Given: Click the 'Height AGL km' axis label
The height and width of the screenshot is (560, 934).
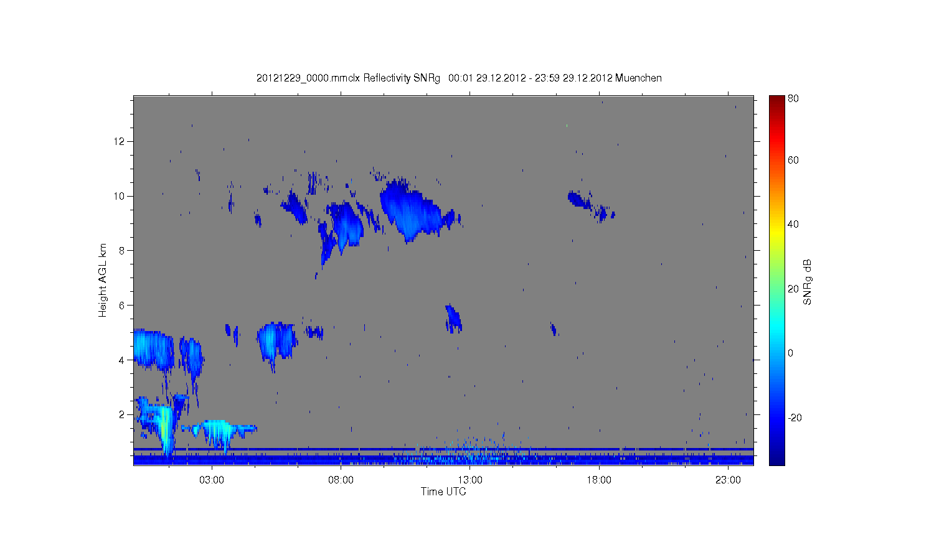Looking at the screenshot, I should [103, 281].
